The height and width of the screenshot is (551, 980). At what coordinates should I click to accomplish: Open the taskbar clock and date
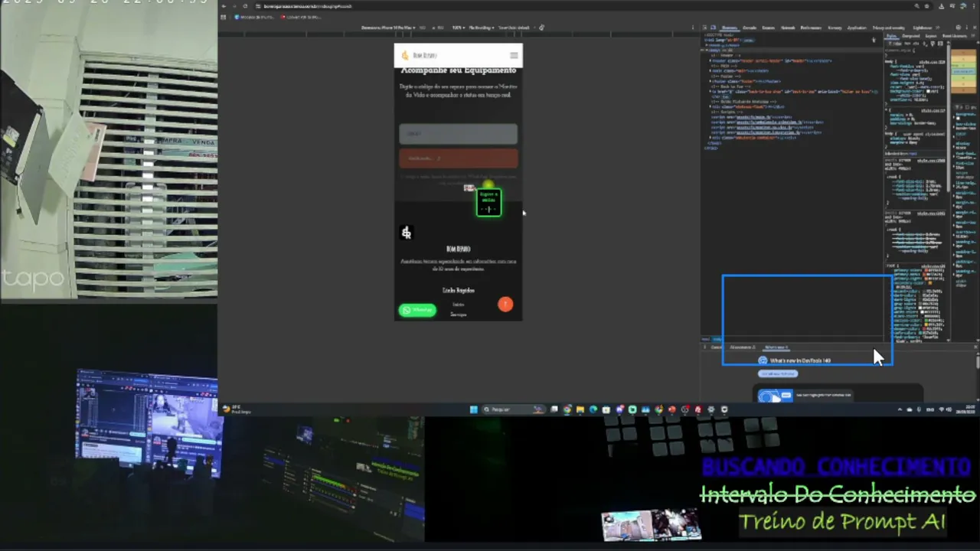[964, 409]
